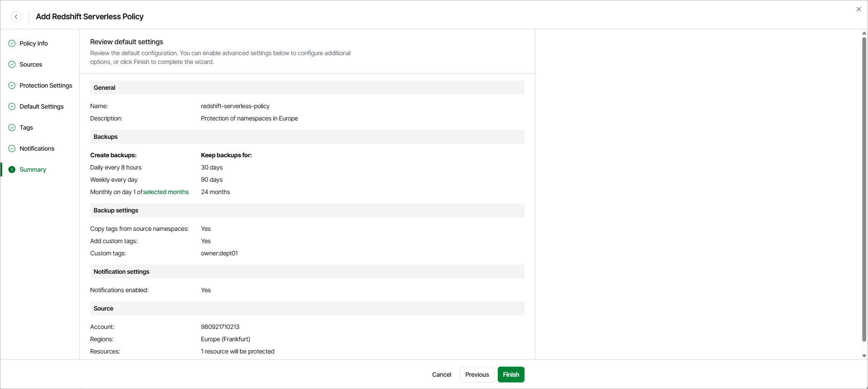This screenshot has height=389, width=868.
Task: Go to the Sources wizard step
Action: coord(31,64)
